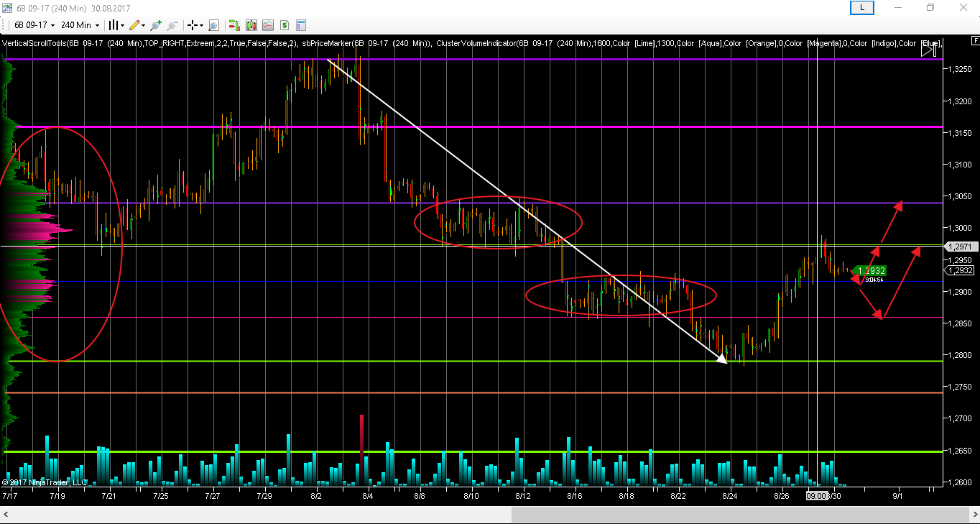Image resolution: width=980 pixels, height=524 pixels.
Task: Click the 8/24 date axis label
Action: 730,496
